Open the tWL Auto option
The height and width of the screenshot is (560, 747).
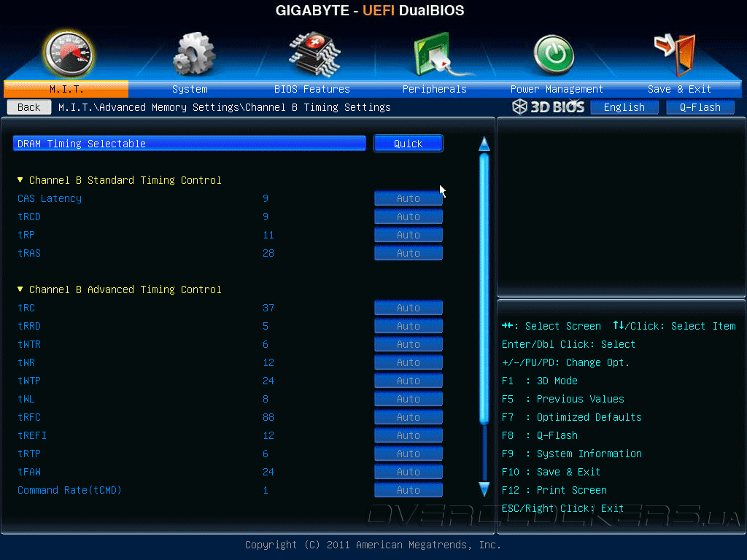click(x=409, y=399)
